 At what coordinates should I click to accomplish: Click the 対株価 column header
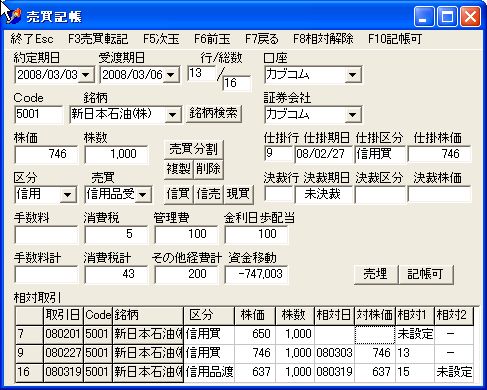point(375,315)
